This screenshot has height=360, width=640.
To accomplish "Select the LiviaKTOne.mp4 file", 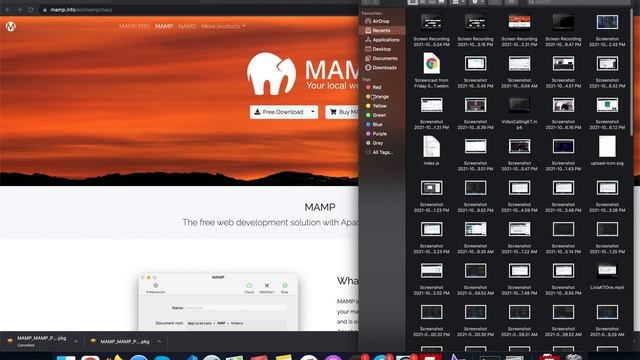I will coord(607,277).
